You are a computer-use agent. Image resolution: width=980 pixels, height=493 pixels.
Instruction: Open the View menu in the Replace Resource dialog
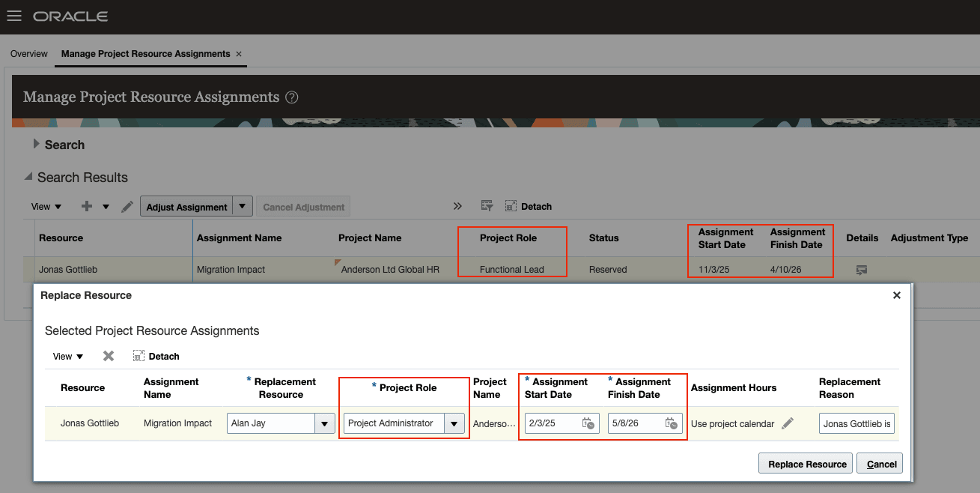tap(67, 356)
